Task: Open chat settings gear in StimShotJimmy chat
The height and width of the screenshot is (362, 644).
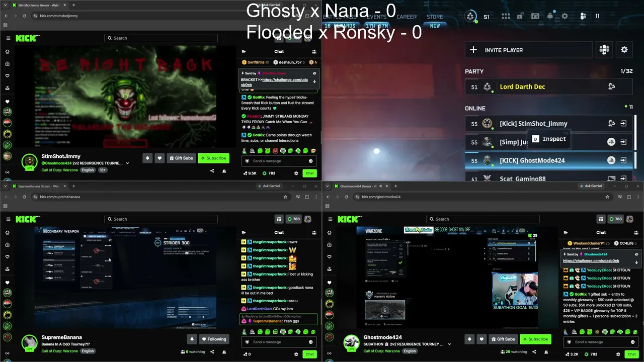Action: pyautogui.click(x=296, y=173)
